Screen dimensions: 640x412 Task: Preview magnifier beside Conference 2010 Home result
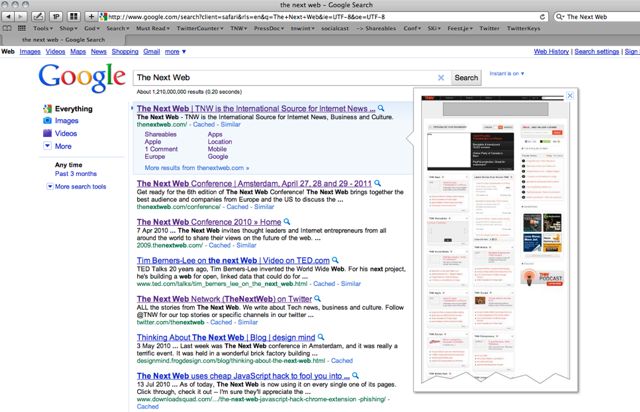[x=287, y=221]
